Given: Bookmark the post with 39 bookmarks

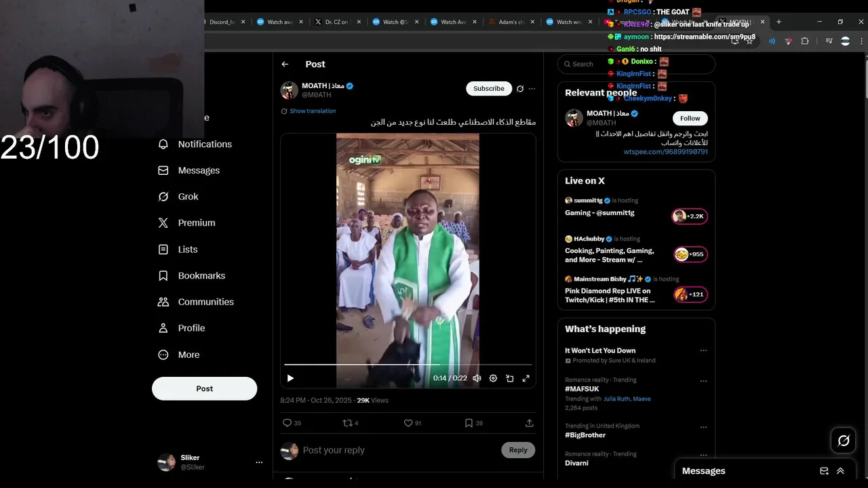Looking at the screenshot, I should tap(473, 423).
